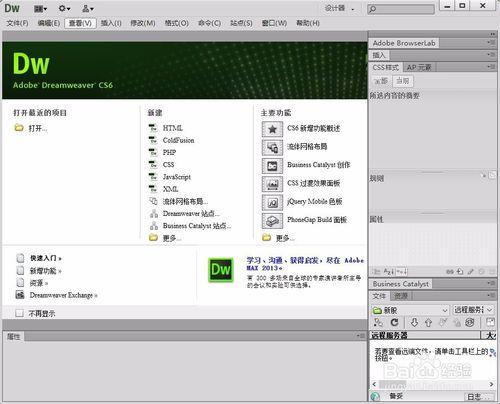Open the 资源 link
The image size is (500, 404).
click(x=39, y=283)
